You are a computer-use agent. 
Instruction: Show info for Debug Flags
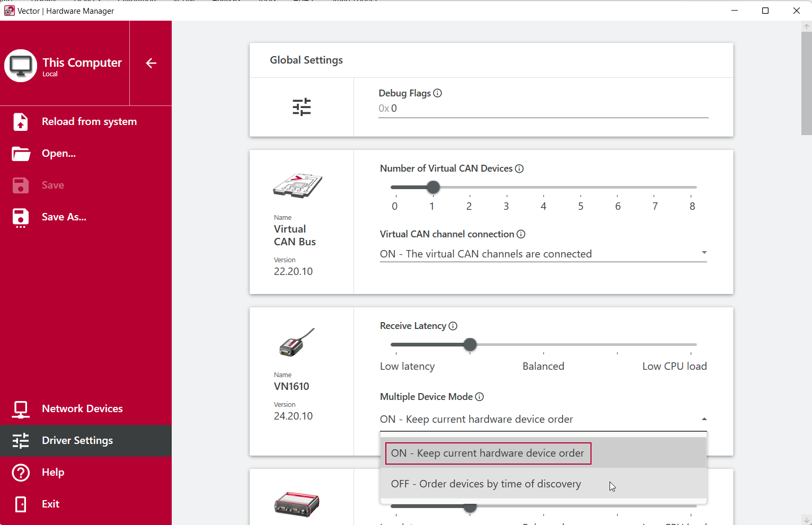[x=438, y=93]
